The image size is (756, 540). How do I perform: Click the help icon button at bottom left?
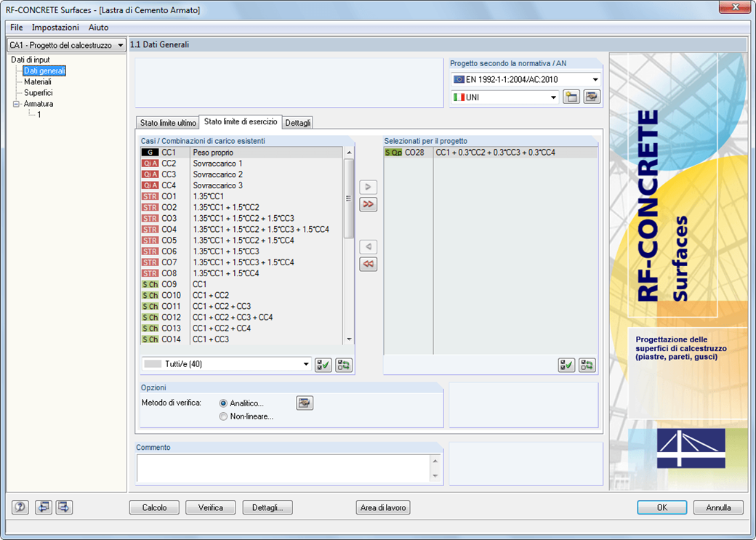20,507
